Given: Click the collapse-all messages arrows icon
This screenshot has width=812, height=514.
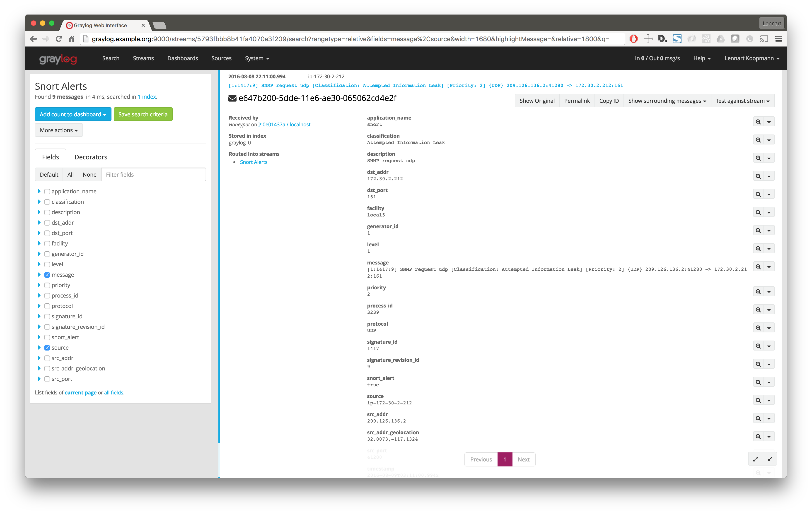Looking at the screenshot, I should pyautogui.click(x=769, y=459).
